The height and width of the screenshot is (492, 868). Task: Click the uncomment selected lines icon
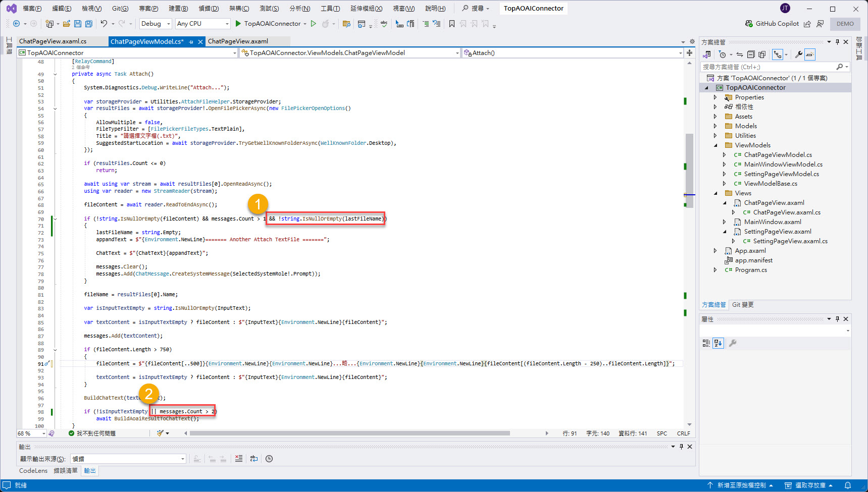coord(437,24)
